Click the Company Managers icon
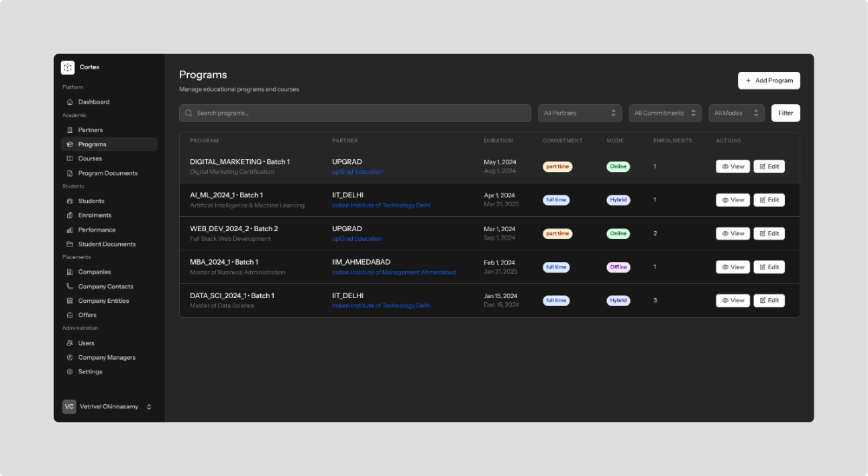Image resolution: width=868 pixels, height=476 pixels. [70, 358]
